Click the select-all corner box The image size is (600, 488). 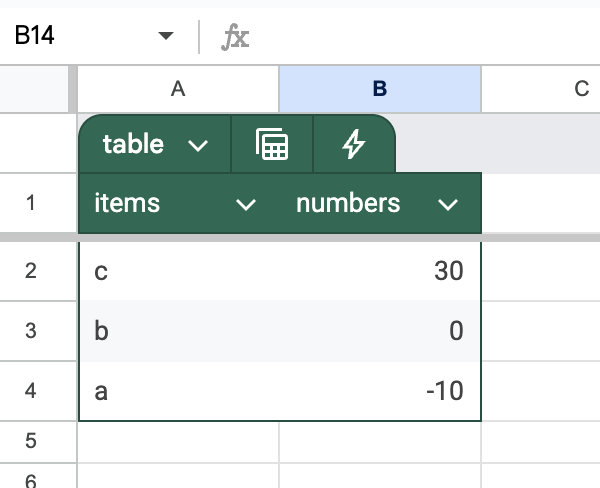(34, 89)
